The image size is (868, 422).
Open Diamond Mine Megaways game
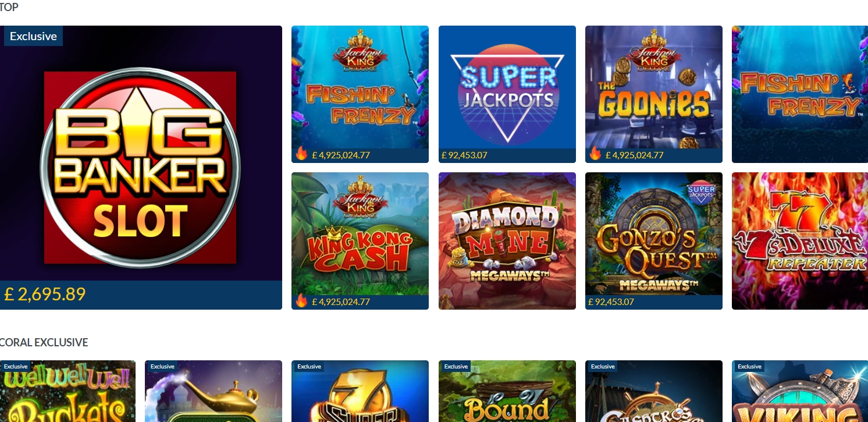[507, 241]
